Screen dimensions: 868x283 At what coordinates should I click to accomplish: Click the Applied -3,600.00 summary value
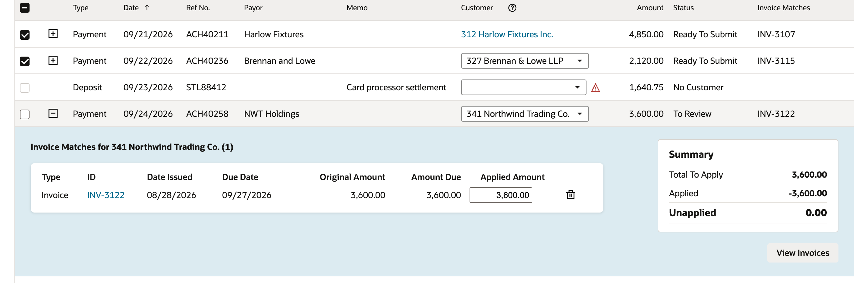tap(807, 194)
